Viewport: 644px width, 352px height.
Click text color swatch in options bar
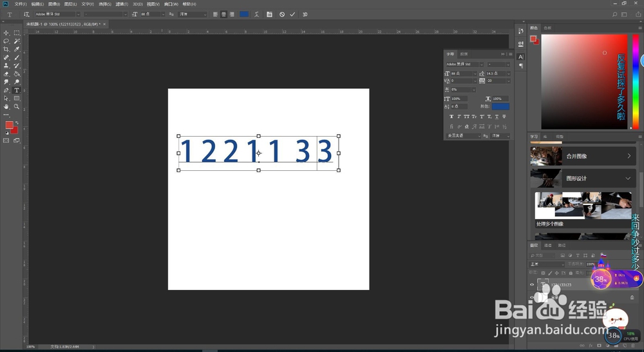(x=244, y=14)
